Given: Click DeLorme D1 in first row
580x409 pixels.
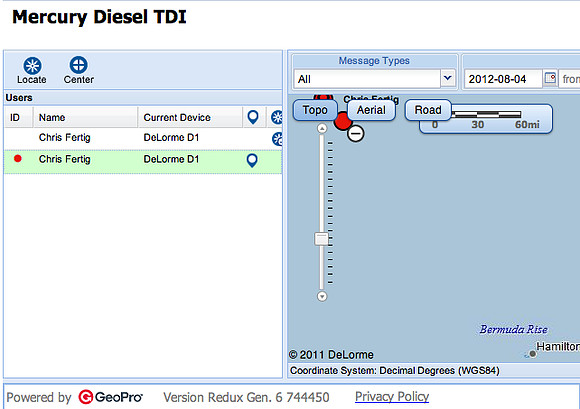Looking at the screenshot, I should pos(171,138).
